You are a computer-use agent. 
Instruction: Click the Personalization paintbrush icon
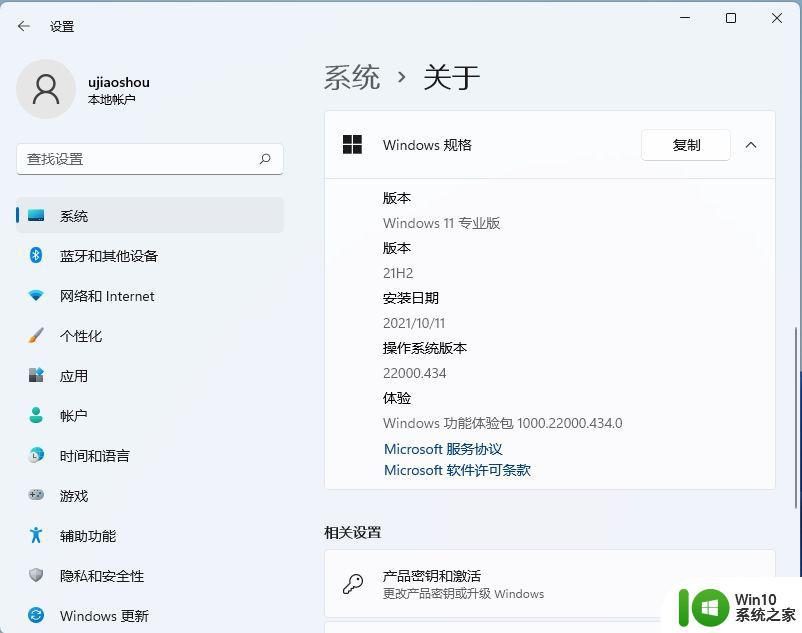pyautogui.click(x=36, y=336)
